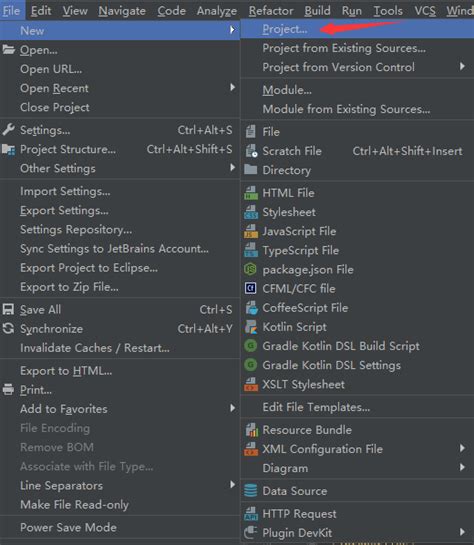
Task: Expand Project from Version Control submenu
Action: point(462,66)
